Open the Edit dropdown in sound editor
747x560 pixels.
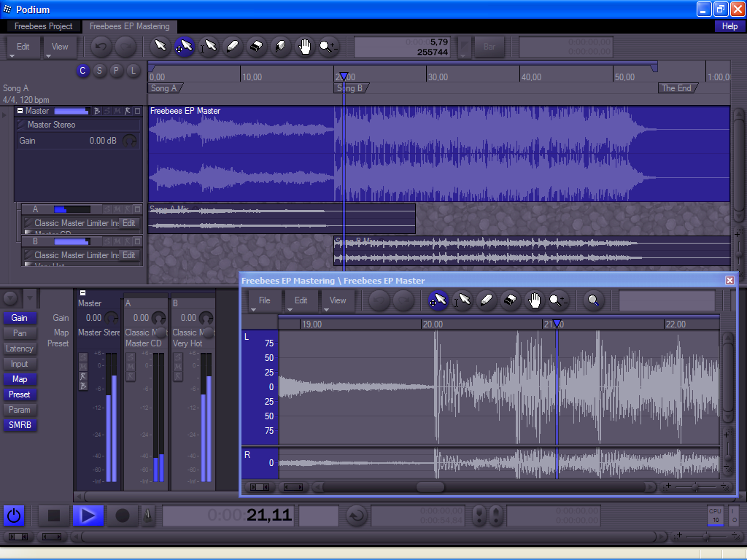coord(301,301)
